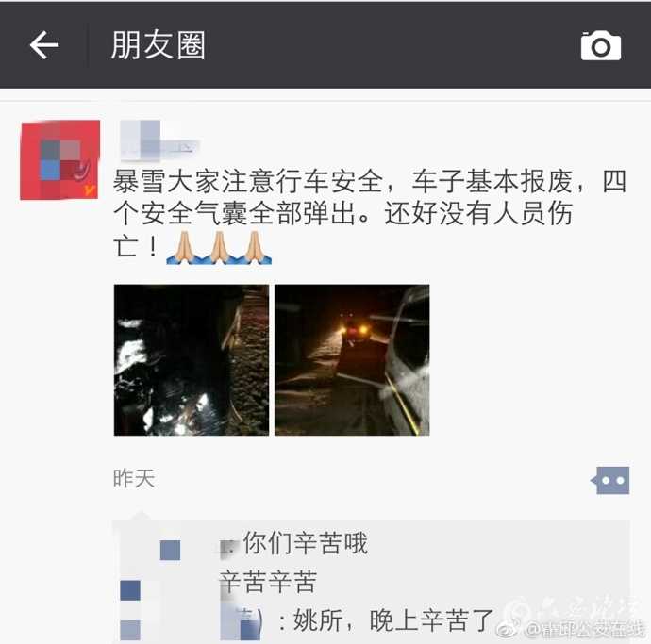
Task: Tap the back arrow in header
Action: (44, 45)
